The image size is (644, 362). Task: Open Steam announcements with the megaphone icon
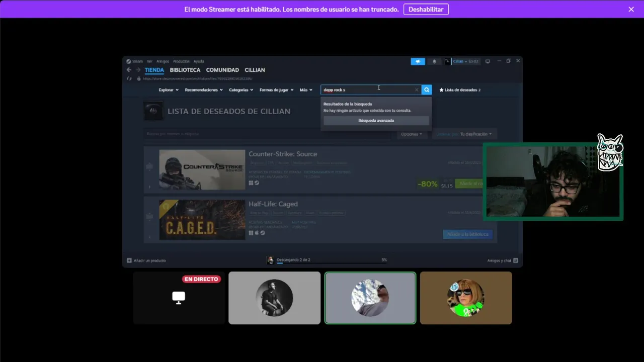coord(418,61)
